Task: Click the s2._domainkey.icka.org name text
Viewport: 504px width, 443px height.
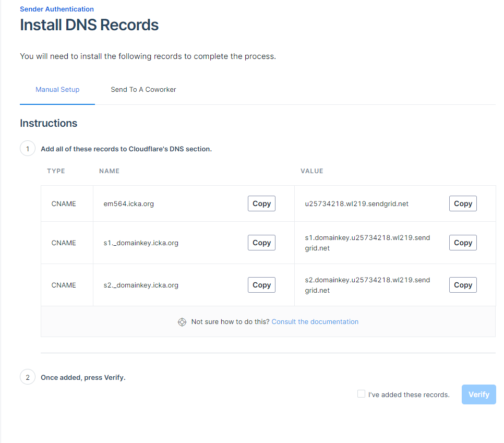Action: click(141, 285)
